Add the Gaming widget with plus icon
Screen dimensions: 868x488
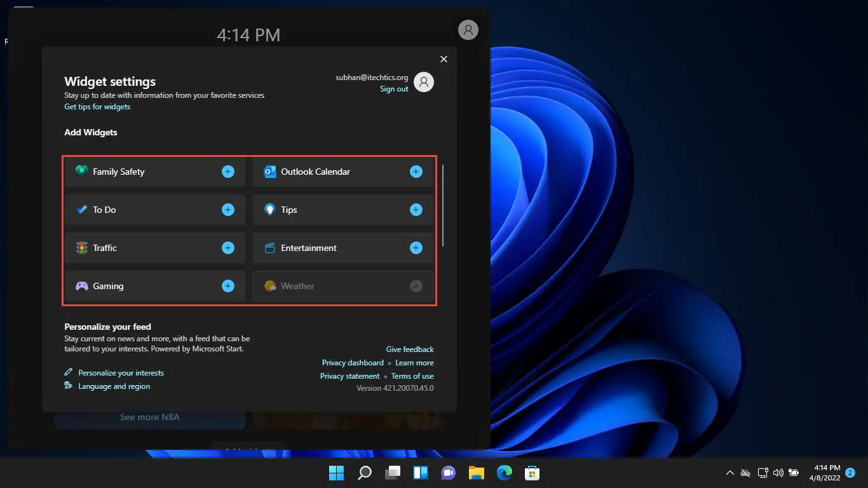pyautogui.click(x=228, y=286)
